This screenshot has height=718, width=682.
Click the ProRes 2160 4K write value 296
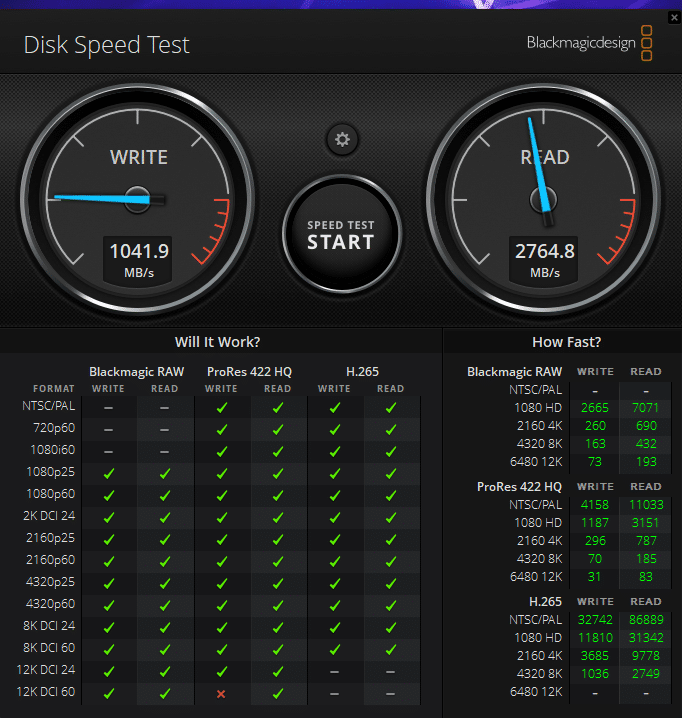595,541
